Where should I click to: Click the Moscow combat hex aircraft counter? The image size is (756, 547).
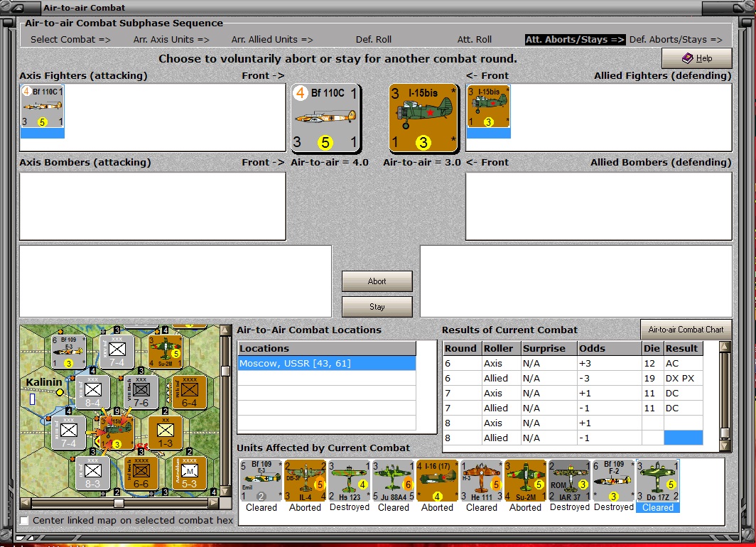tap(117, 433)
